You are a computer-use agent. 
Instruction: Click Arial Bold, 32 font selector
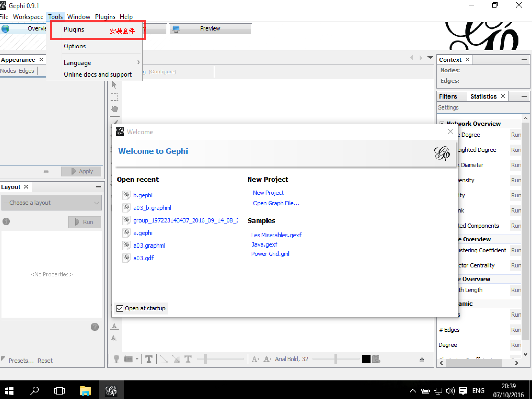[292, 359]
